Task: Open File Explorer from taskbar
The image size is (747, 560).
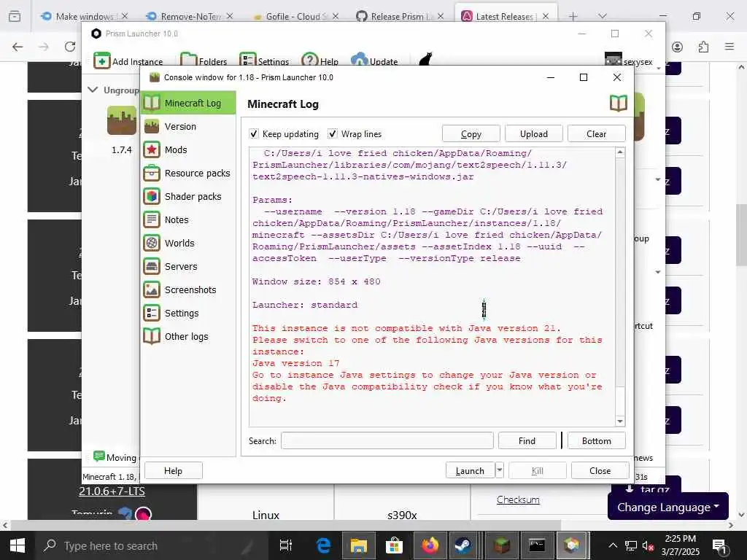Action: (x=358, y=545)
